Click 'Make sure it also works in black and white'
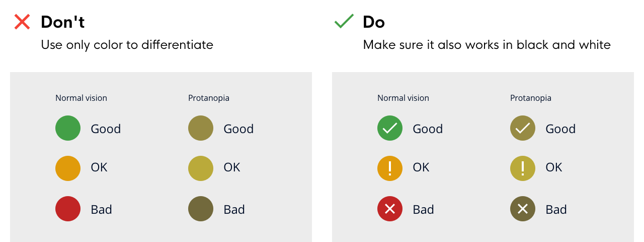The image size is (644, 242). (487, 45)
